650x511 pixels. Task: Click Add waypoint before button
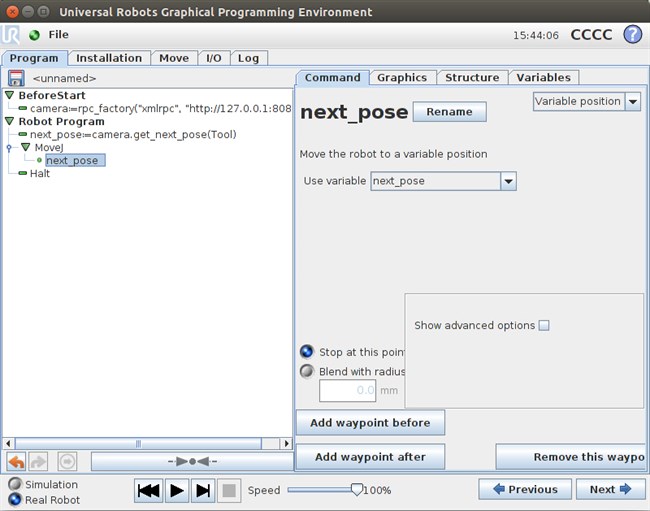[370, 423]
